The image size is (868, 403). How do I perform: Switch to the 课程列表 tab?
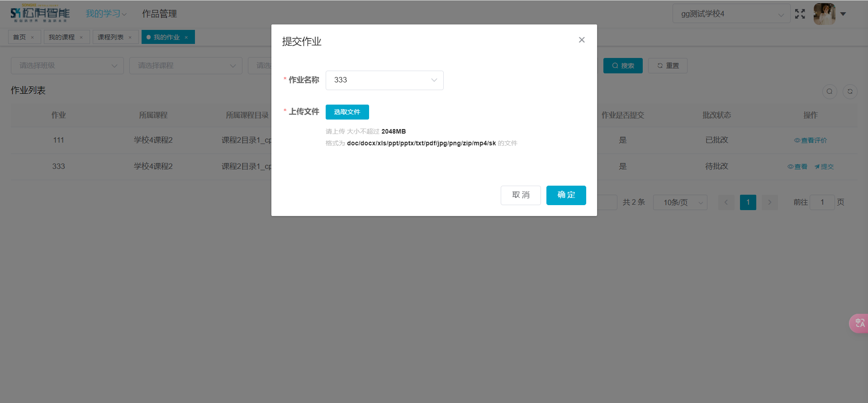tap(111, 37)
